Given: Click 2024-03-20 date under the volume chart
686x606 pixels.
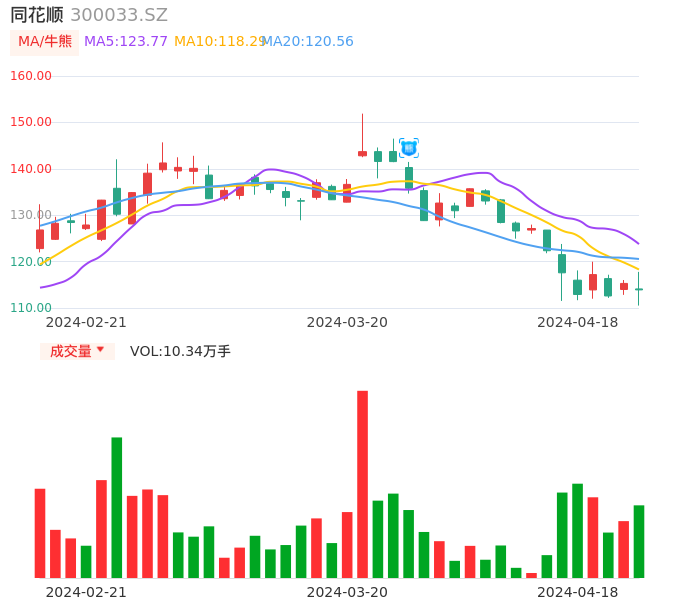Looking at the screenshot, I should (347, 592).
